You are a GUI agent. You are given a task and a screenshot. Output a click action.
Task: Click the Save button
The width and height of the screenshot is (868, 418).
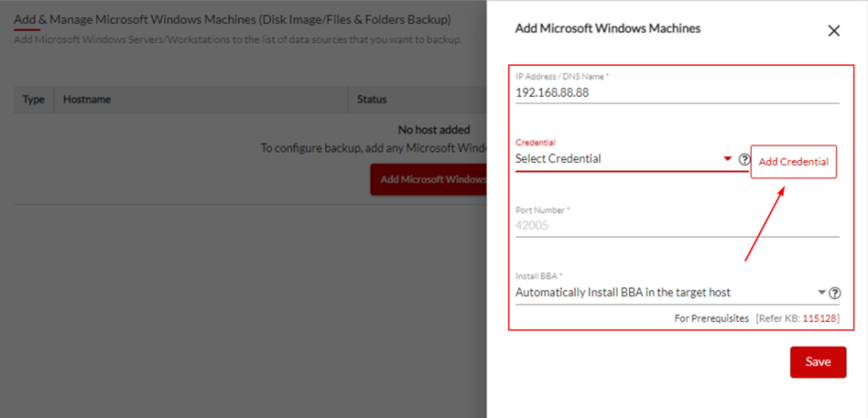[818, 362]
